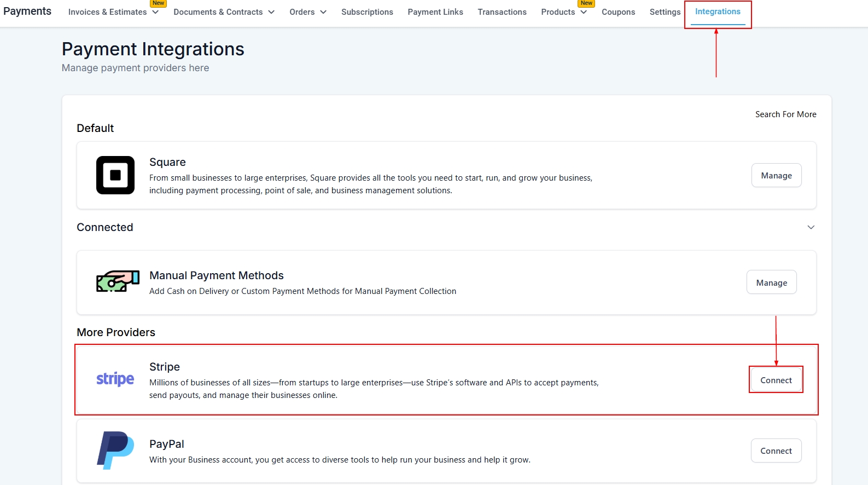This screenshot has height=485, width=868.
Task: Switch to the Integrations tab
Action: point(717,11)
